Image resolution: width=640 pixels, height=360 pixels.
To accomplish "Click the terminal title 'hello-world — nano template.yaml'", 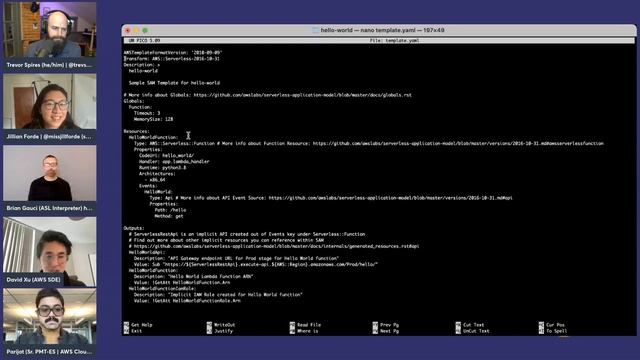I will tap(382, 30).
